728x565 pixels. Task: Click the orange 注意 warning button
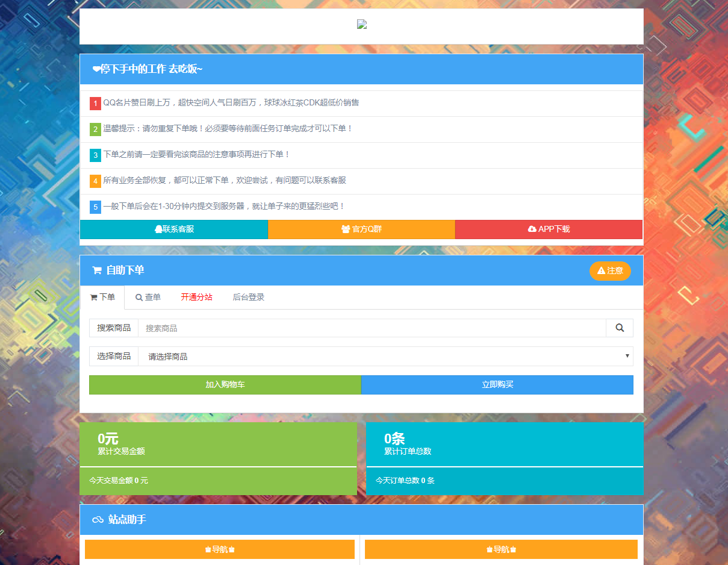pyautogui.click(x=610, y=271)
